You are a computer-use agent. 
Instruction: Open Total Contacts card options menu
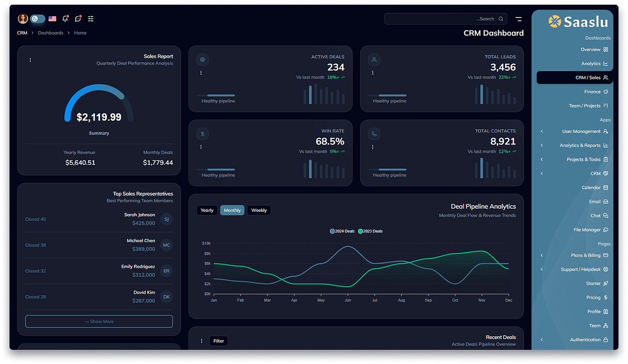[x=373, y=147]
